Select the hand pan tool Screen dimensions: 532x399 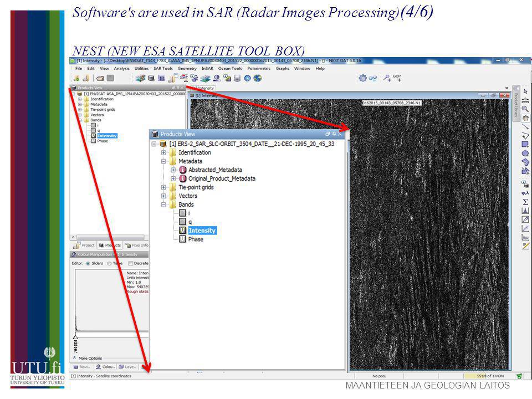coord(525,117)
